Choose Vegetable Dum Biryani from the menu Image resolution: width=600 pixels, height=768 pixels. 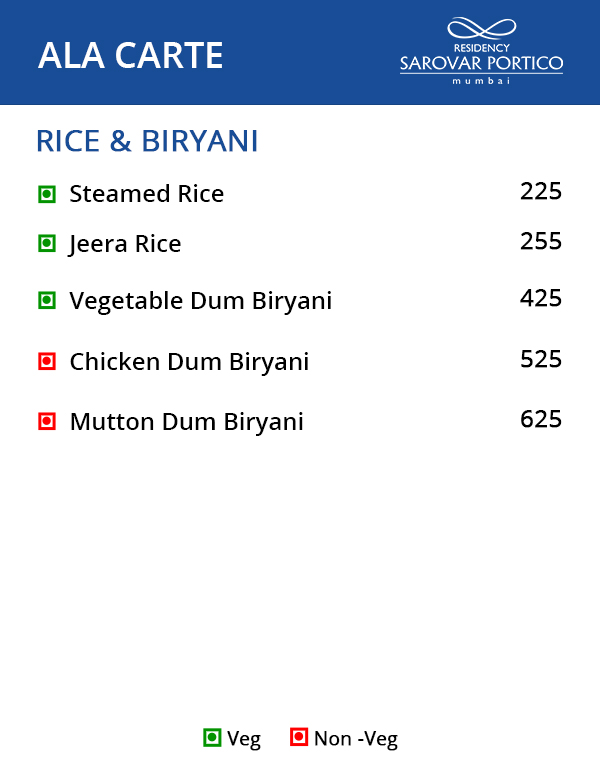tap(200, 301)
